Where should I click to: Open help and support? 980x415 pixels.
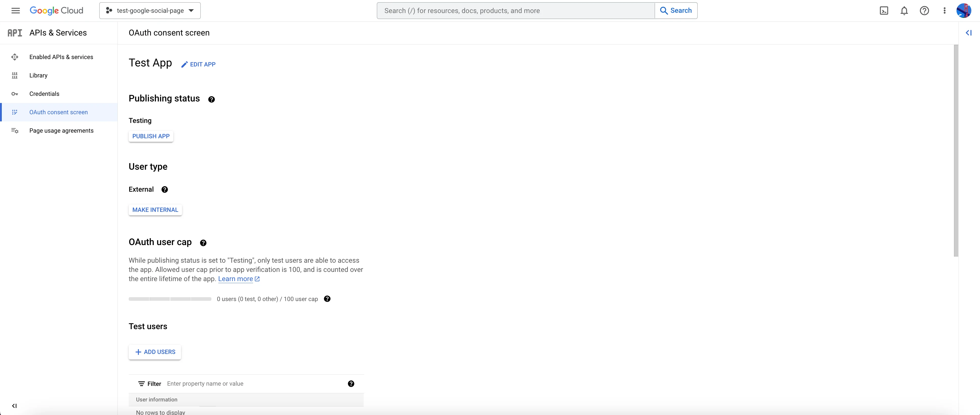[924, 10]
